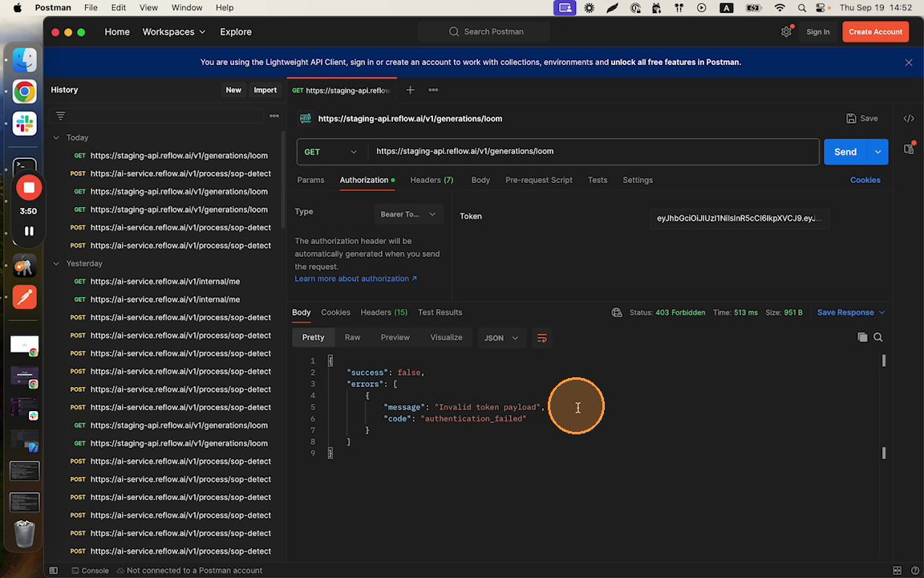The width and height of the screenshot is (924, 578).
Task: Open the history filter icon
Action: pos(60,116)
